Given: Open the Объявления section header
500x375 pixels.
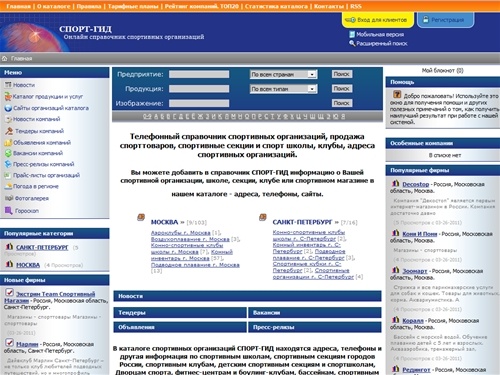Looking at the screenshot, I should (x=180, y=327).
